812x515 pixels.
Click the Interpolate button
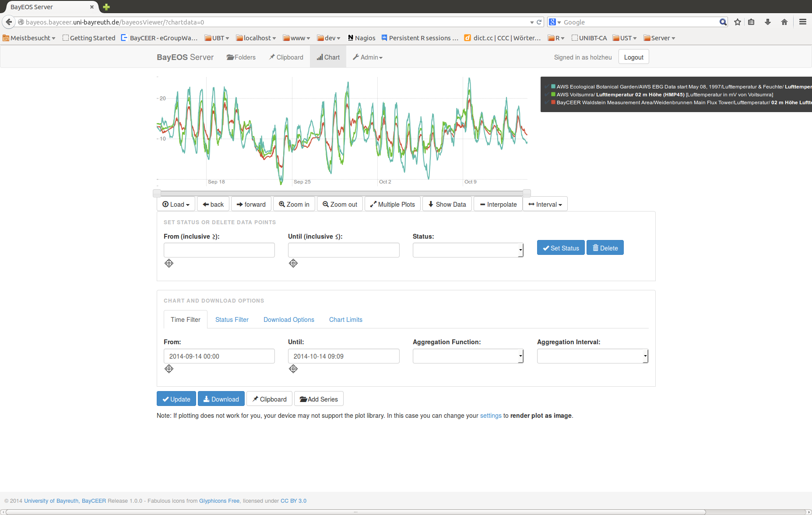click(x=498, y=205)
